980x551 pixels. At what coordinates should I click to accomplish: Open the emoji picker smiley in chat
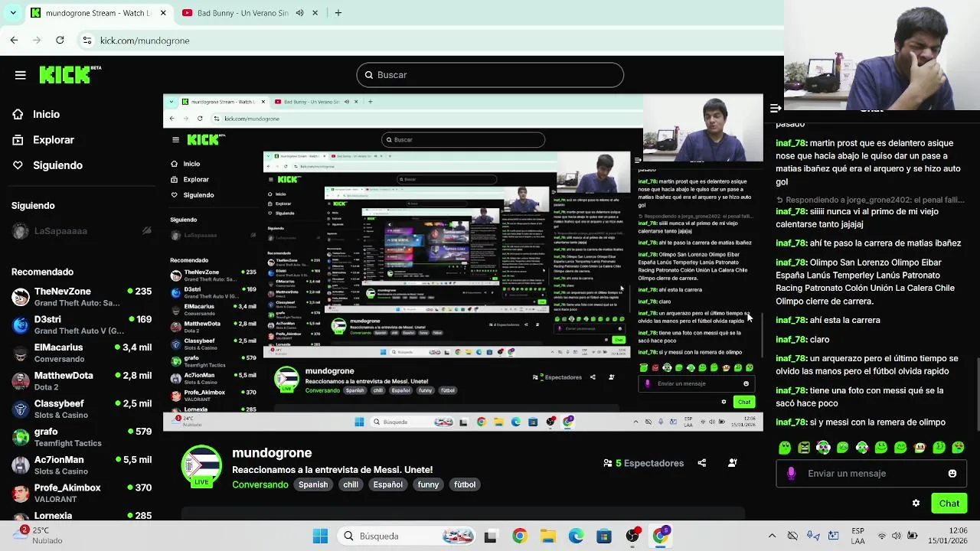(952, 474)
